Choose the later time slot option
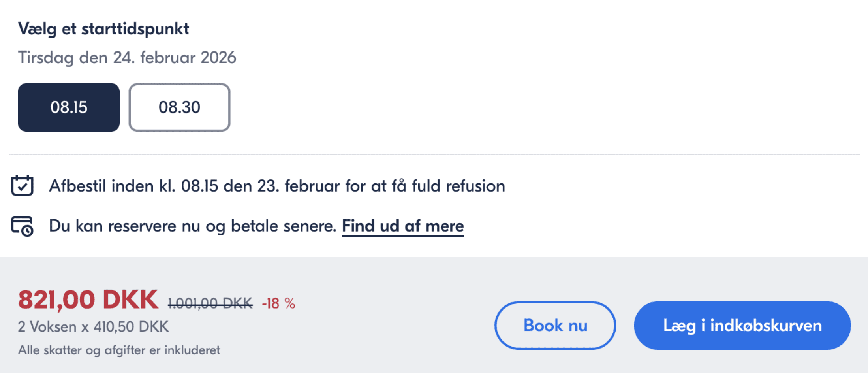 [x=179, y=107]
